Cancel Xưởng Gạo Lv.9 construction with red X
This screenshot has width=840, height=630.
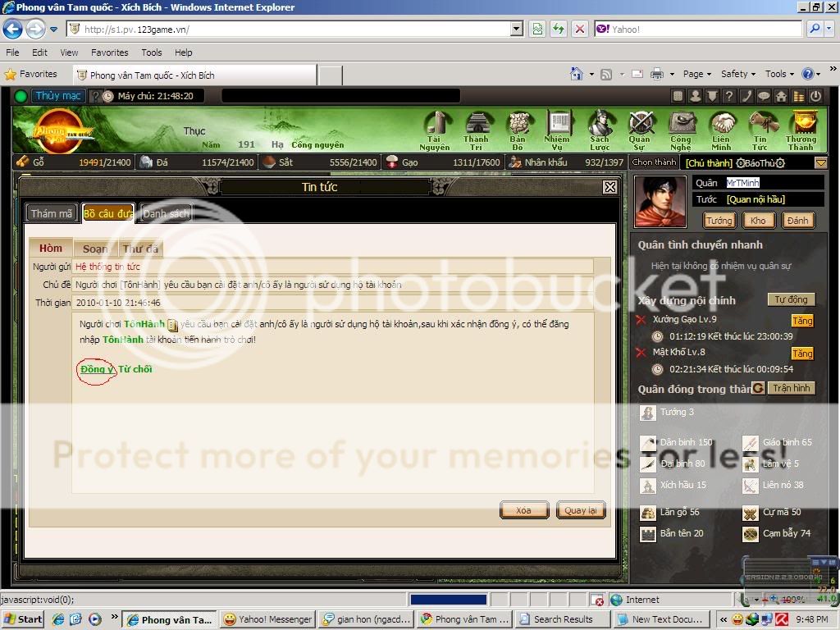(x=641, y=320)
